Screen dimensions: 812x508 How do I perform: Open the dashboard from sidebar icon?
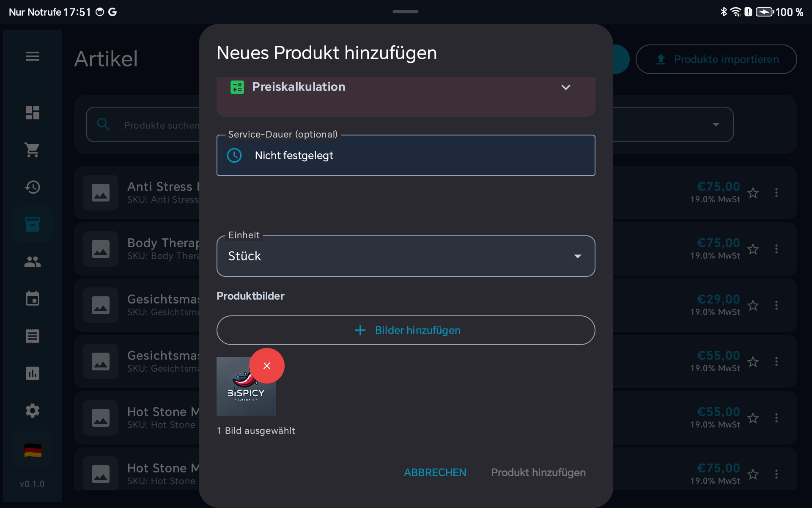click(x=32, y=113)
